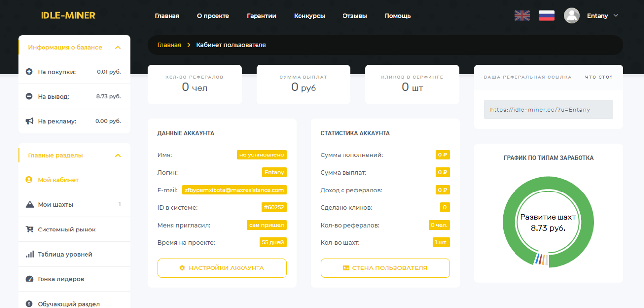Open the Гарантии menu item
644x308 pixels.
261,16
